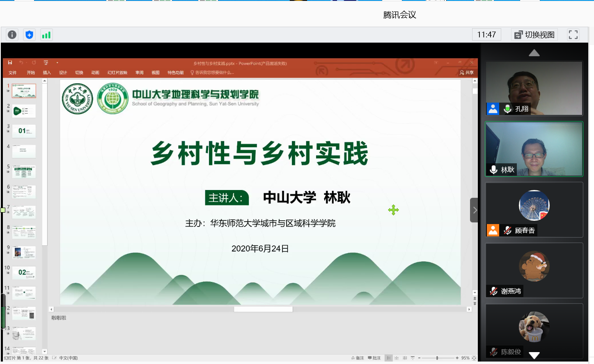Enter full screen mode in Tencent Meeting
The height and width of the screenshot is (364, 594).
573,35
